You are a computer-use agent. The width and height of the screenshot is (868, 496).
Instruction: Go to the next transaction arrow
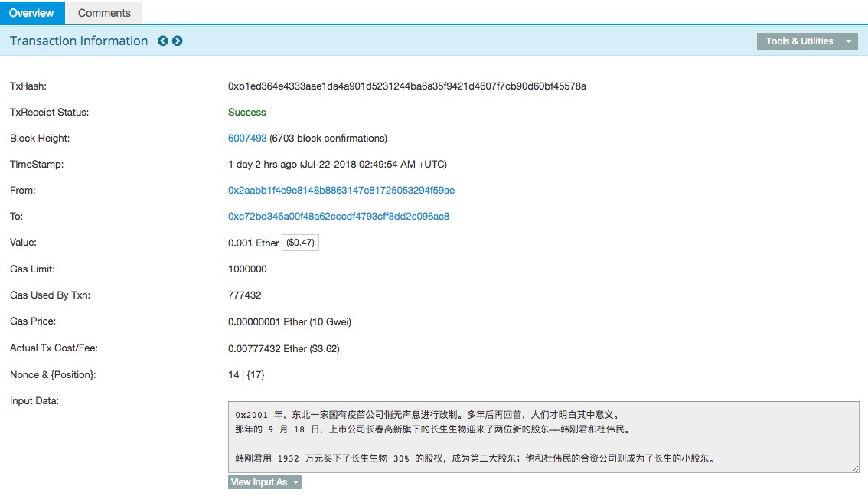click(178, 41)
